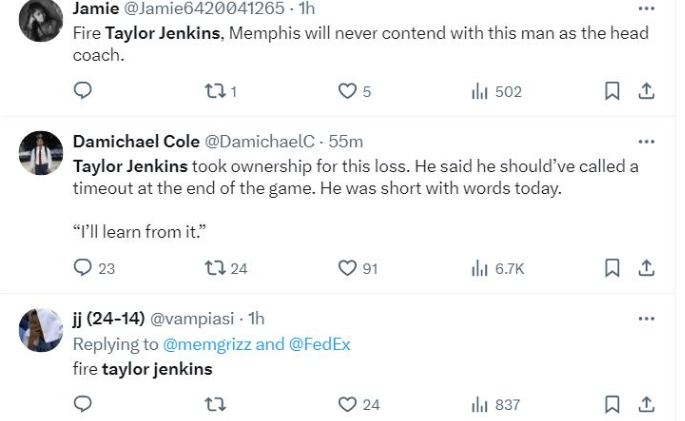Open the @FedEx mention link

pyautogui.click(x=319, y=344)
